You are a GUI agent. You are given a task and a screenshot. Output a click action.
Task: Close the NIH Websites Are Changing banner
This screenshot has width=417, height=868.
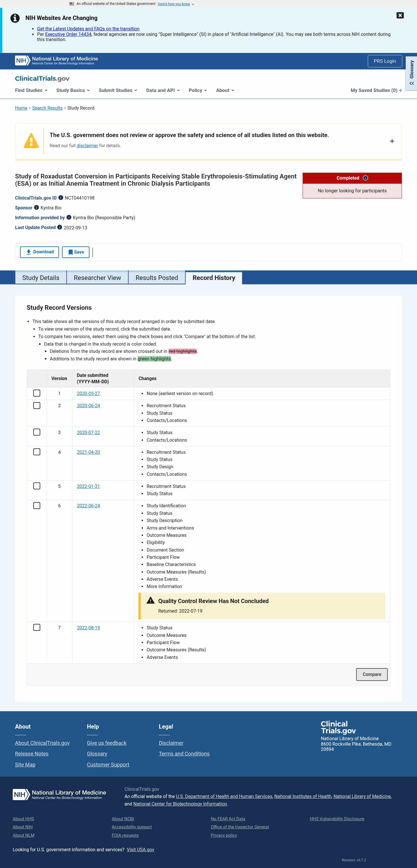click(400, 15)
